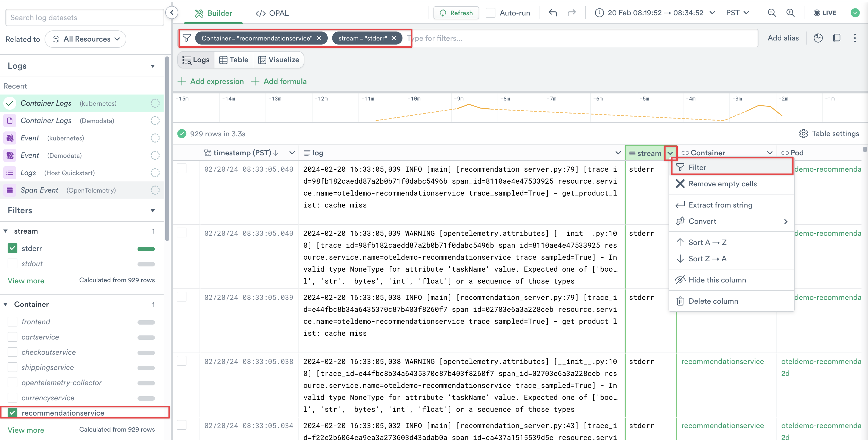This screenshot has width=868, height=440.
Task: Open the PST timezone dropdown
Action: tap(737, 13)
